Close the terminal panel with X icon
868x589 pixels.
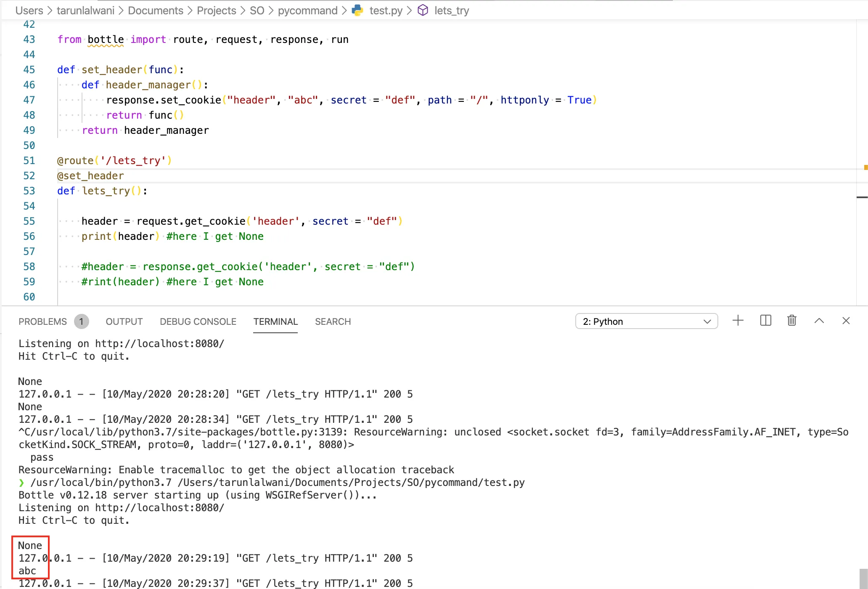(846, 321)
